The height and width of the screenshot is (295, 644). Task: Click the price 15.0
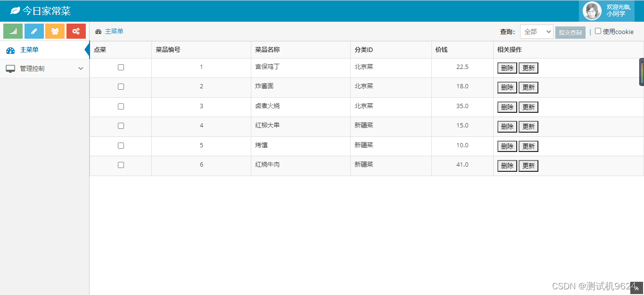(x=462, y=126)
